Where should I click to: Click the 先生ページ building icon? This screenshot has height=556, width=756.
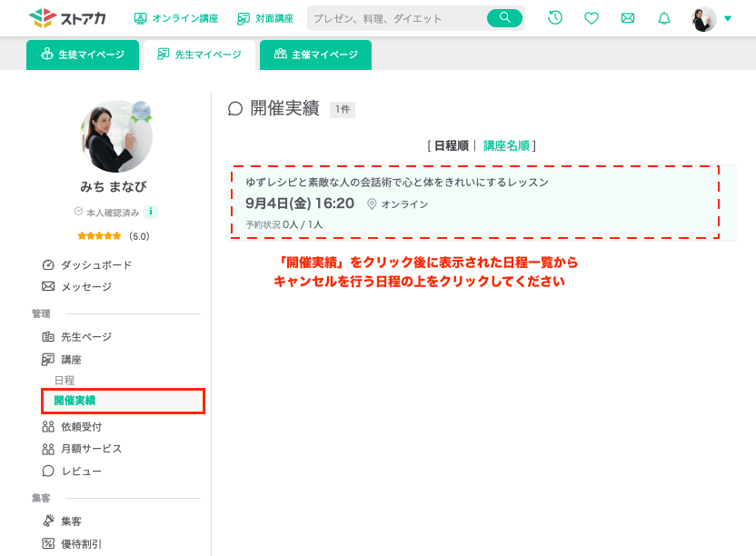tap(48, 336)
